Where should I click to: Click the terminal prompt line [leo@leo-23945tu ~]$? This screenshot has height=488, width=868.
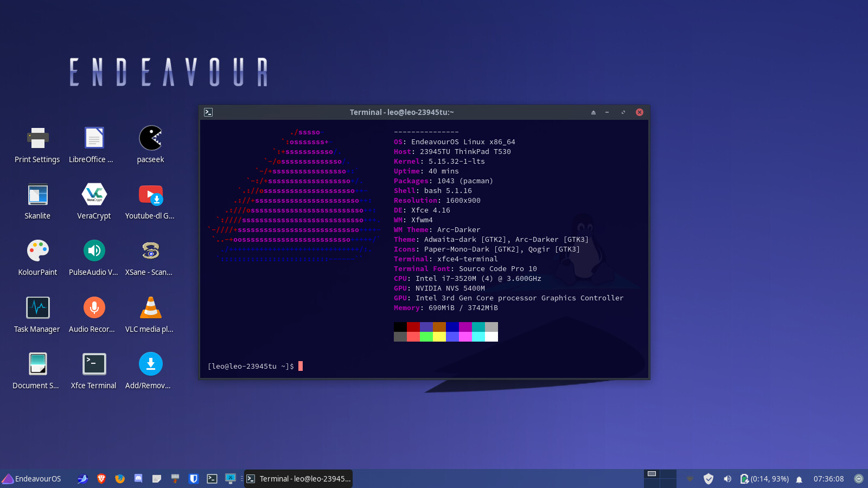(251, 367)
